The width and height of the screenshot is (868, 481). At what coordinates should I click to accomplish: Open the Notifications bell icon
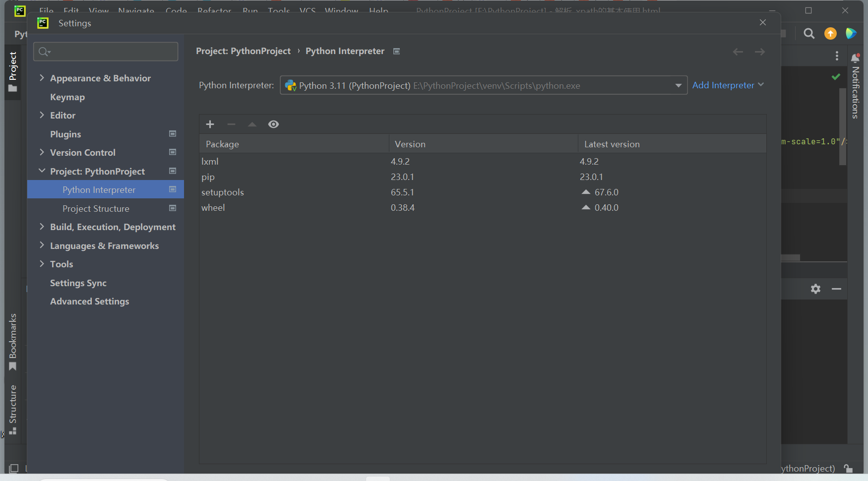click(x=855, y=57)
